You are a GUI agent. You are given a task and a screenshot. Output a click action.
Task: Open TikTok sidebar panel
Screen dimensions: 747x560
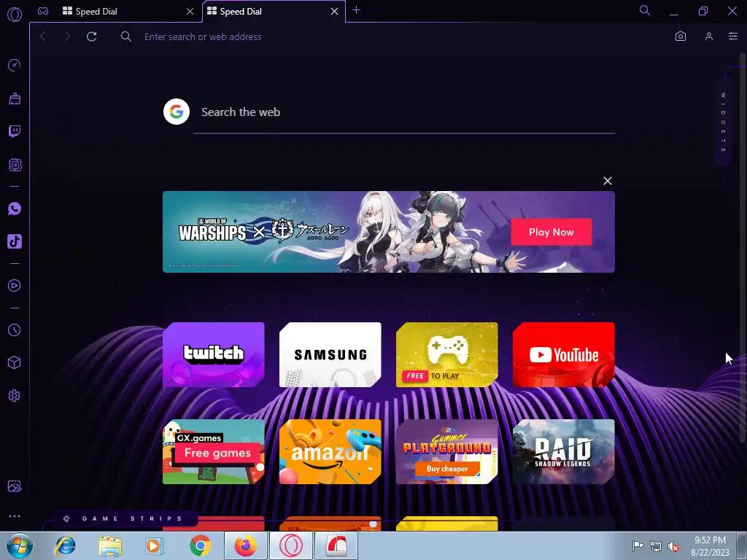15,241
